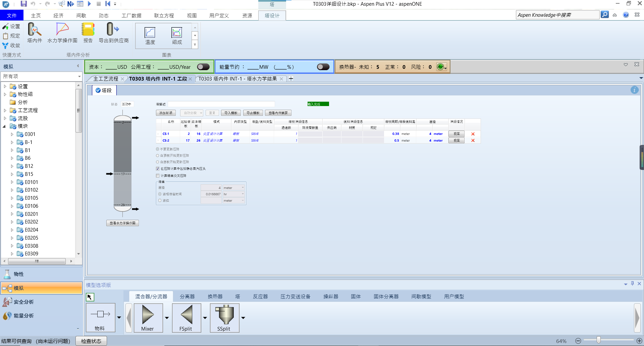This screenshot has width=644, height=346.
Task: Select the 物料 material stream icon
Action: coord(101,318)
